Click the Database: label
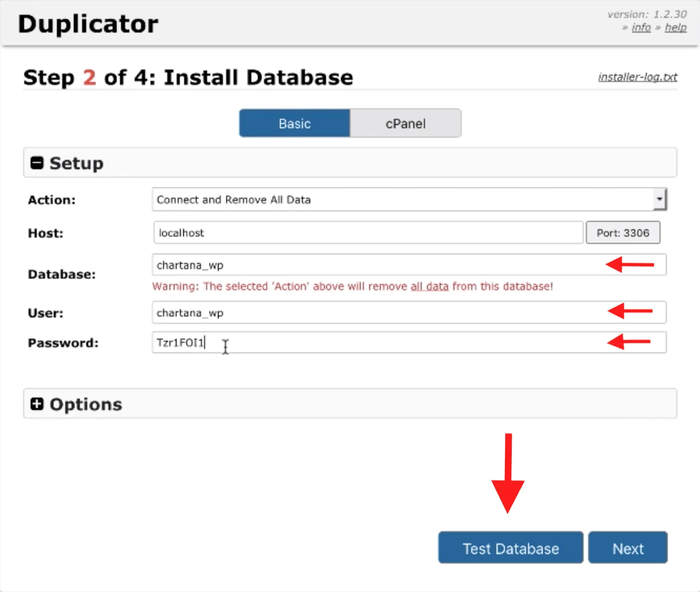700x592 pixels. [x=62, y=274]
